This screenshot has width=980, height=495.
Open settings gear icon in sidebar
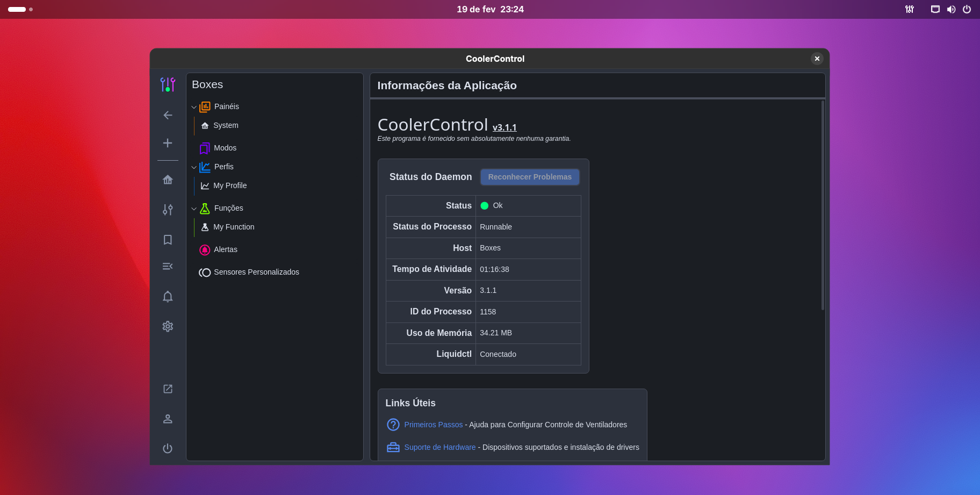168,326
